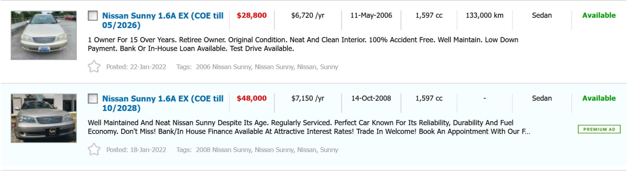
Task: Select 'Nissan Sunny' tag under 22-Jan-2022 listing
Action: (x=274, y=67)
